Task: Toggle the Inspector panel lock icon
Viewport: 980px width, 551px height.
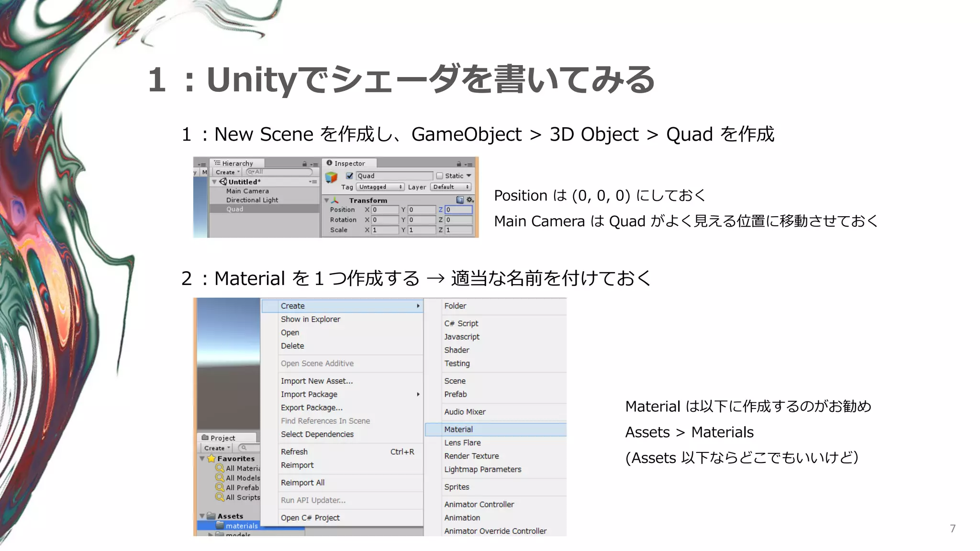Action: 458,164
